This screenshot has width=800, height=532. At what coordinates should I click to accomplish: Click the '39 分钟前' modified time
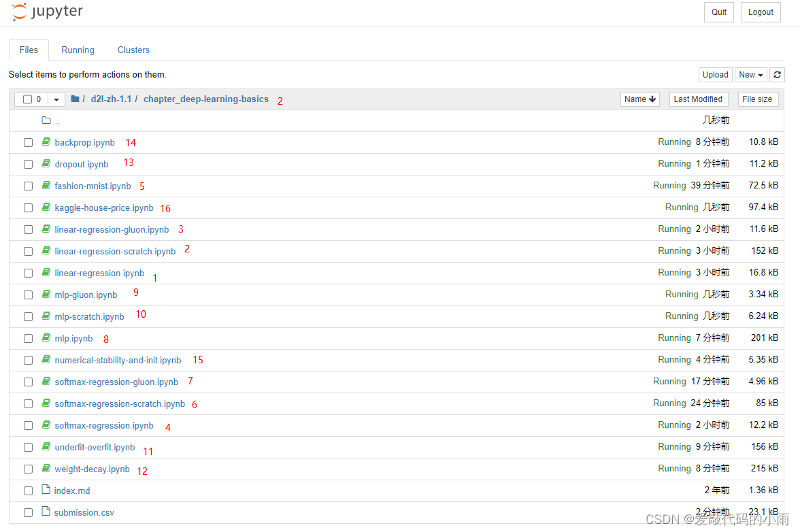[x=710, y=185]
